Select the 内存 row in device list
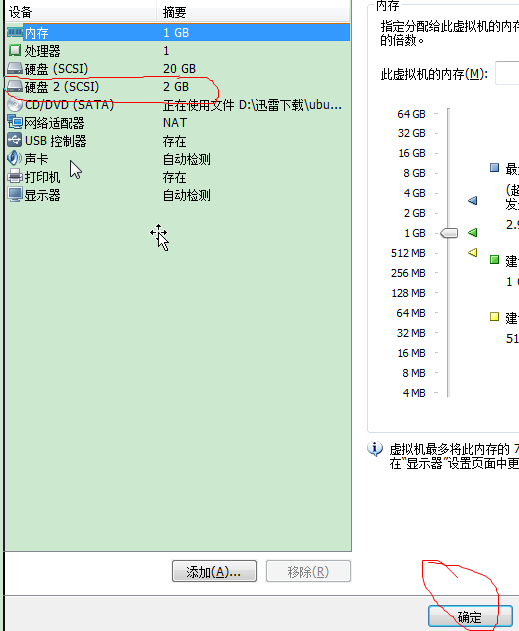The image size is (519, 631). pos(178,32)
